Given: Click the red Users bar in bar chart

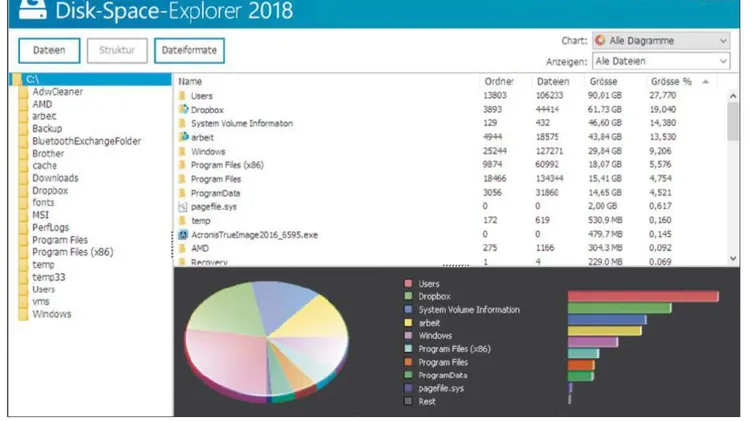Looking at the screenshot, I should point(643,296).
